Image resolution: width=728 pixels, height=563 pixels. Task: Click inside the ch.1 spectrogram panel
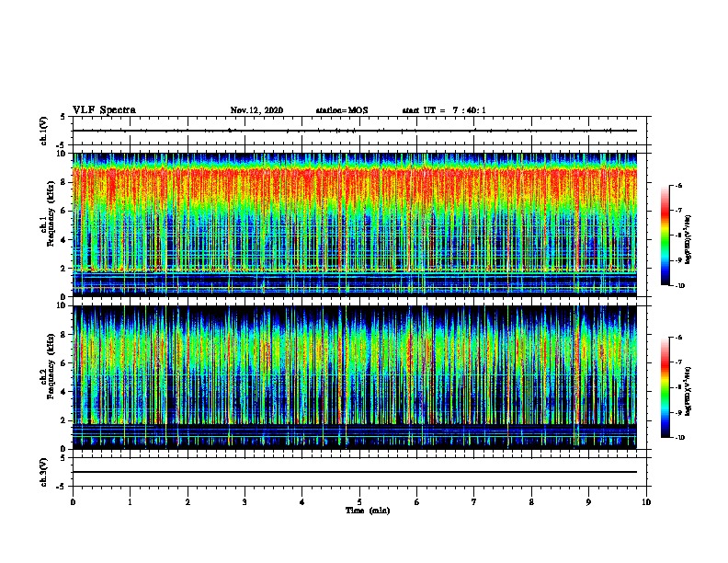pyautogui.click(x=355, y=224)
